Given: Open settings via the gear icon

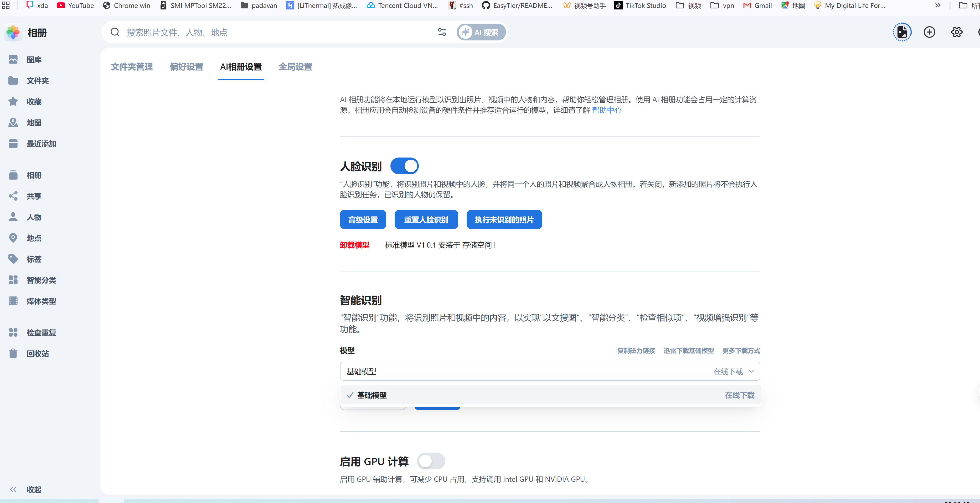Looking at the screenshot, I should [956, 32].
